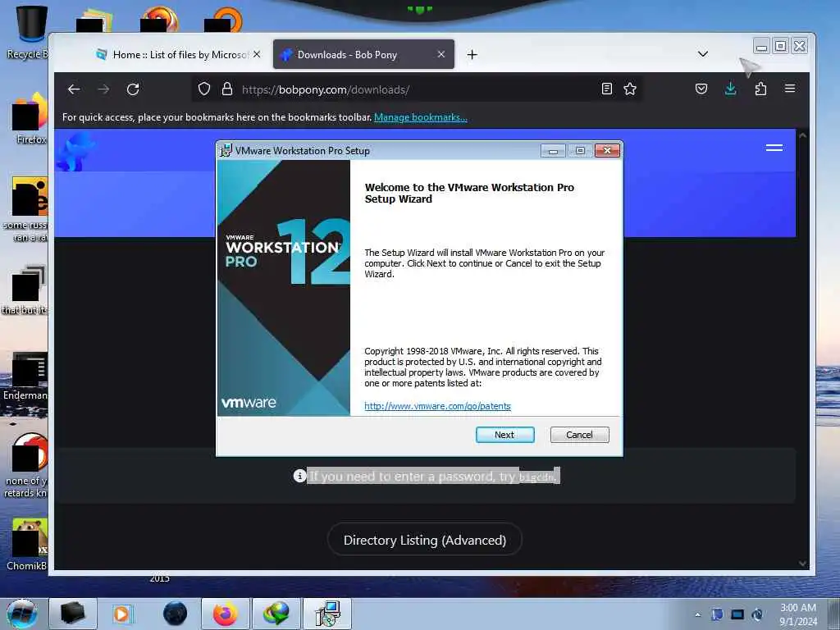Open the green globe download manager taskbar icon
The height and width of the screenshot is (630, 840).
tap(276, 614)
